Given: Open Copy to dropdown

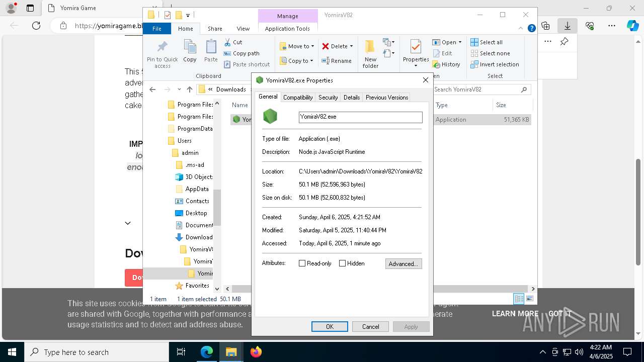Looking at the screenshot, I should (296, 61).
